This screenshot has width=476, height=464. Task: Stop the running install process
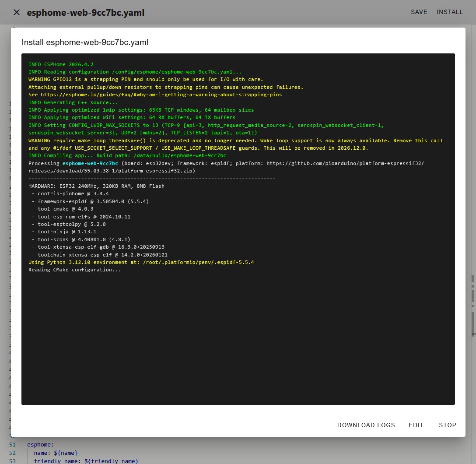click(447, 425)
